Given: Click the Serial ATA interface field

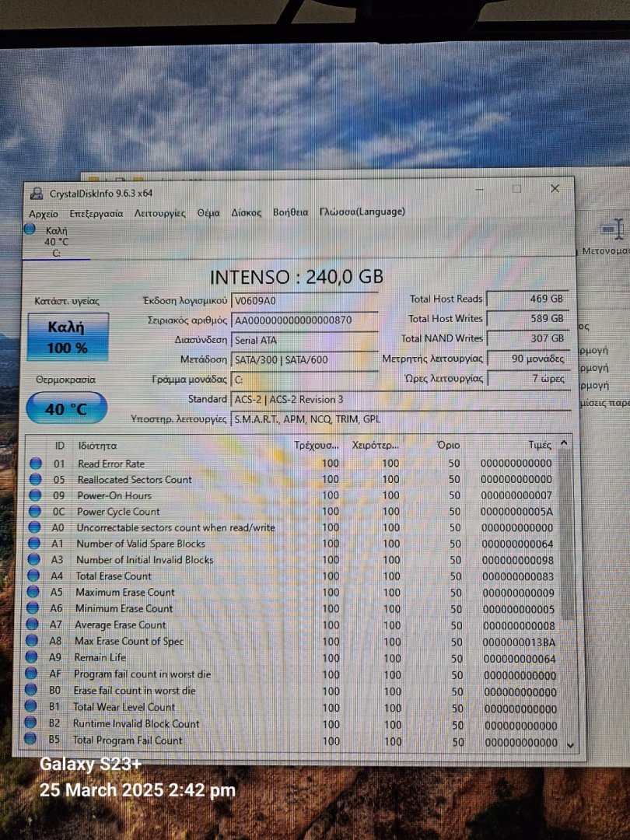Looking at the screenshot, I should pyautogui.click(x=305, y=340).
